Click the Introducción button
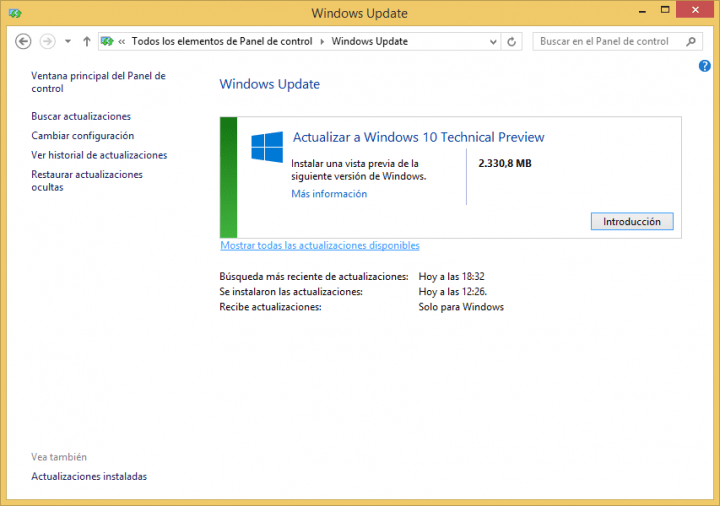Viewport: 720px width, 506px height. 632,221
